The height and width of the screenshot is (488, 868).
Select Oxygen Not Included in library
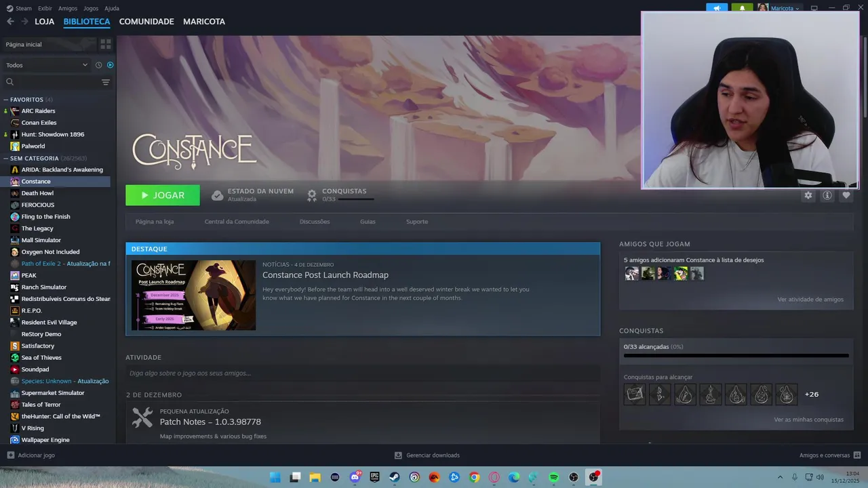click(x=50, y=251)
